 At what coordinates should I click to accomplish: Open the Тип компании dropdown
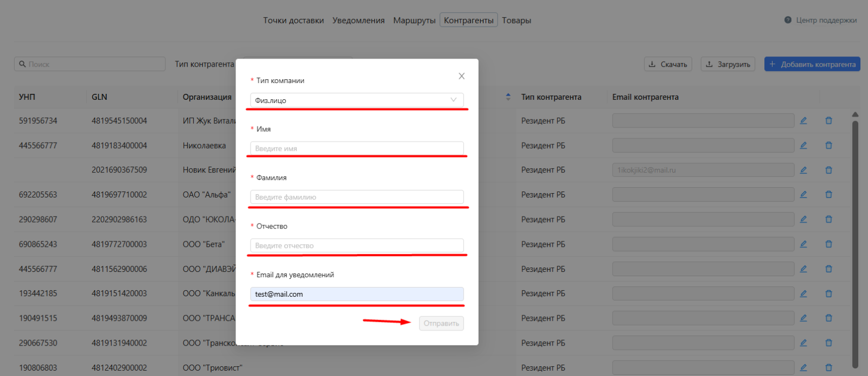[357, 100]
